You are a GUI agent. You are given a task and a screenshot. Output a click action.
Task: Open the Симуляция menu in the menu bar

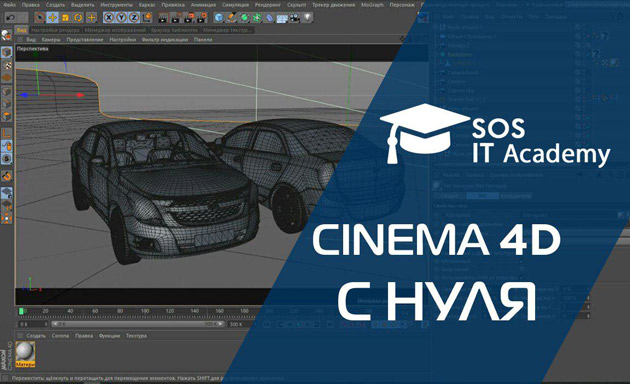point(235,5)
